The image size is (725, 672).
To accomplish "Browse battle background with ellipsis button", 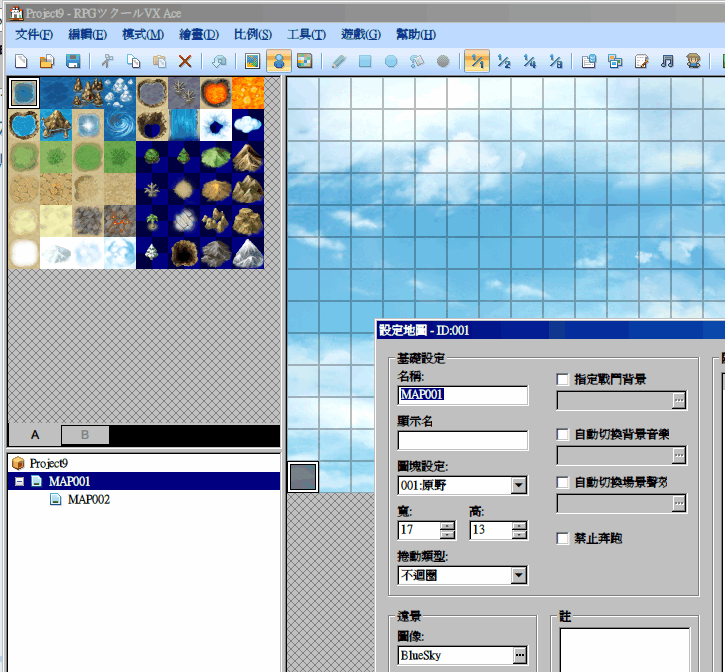I will point(678,401).
